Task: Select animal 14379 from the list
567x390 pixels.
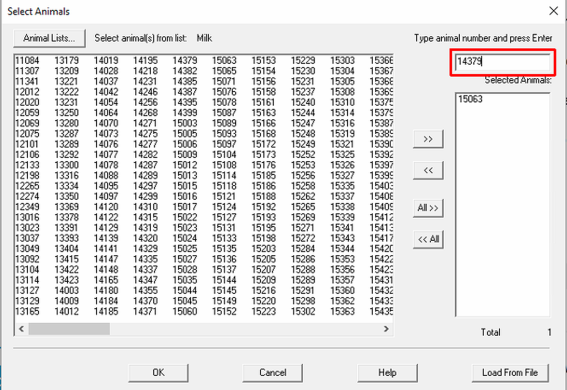Action: coord(185,60)
